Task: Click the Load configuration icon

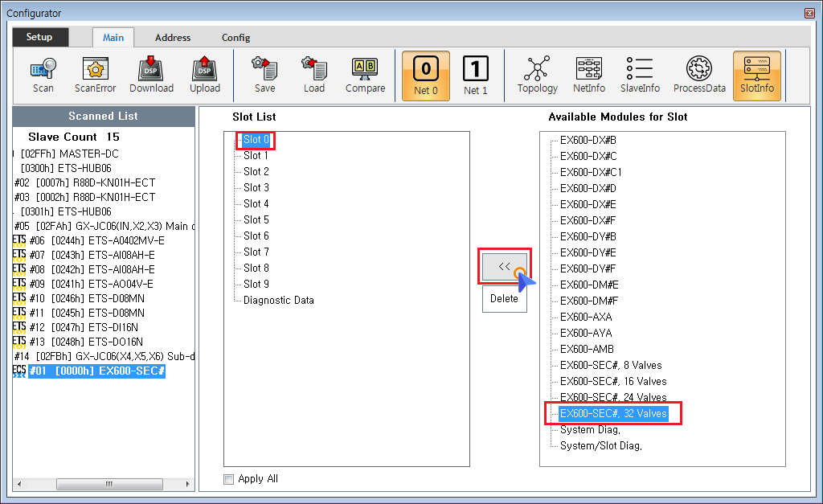Action: [314, 76]
